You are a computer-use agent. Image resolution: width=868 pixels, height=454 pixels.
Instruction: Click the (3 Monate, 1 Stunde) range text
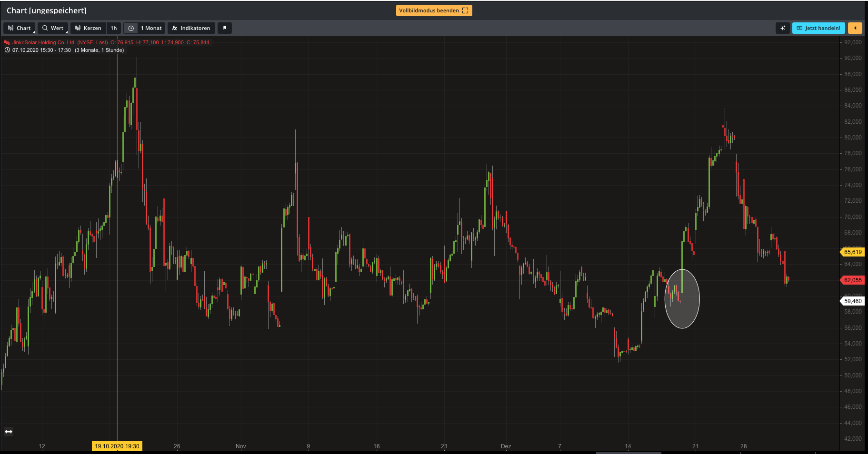[x=99, y=50]
